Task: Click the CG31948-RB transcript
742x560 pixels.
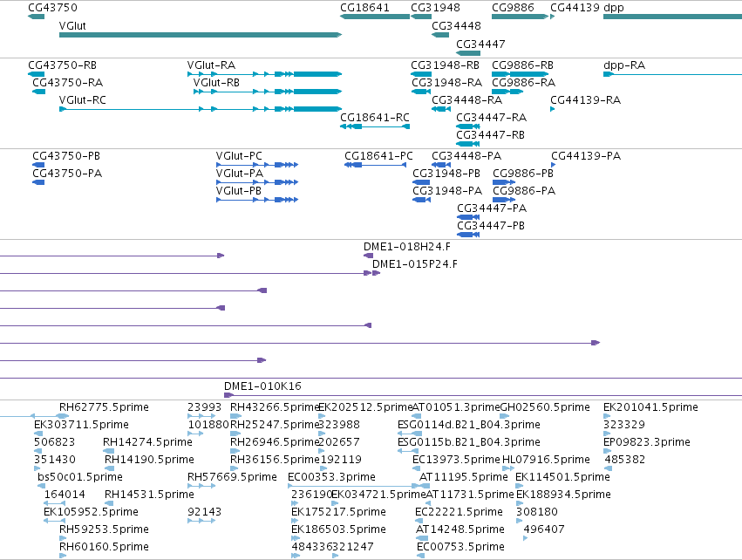Action: pyautogui.click(x=421, y=74)
